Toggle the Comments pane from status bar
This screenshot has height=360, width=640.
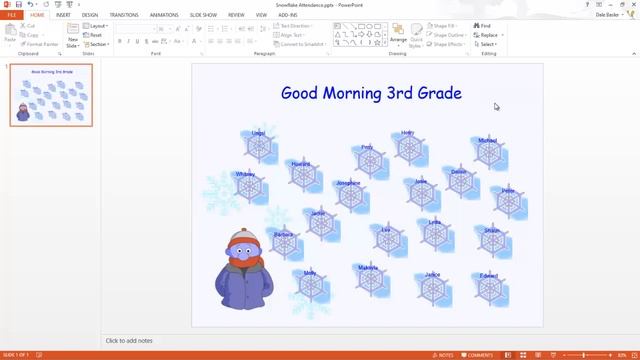(477, 355)
